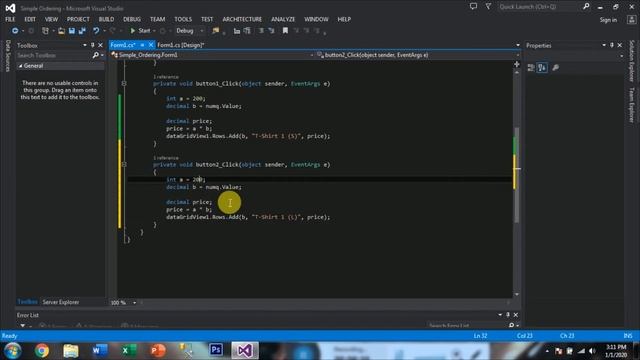Open the FILE menu
Viewport: 640px width, 360px height.
(10, 19)
